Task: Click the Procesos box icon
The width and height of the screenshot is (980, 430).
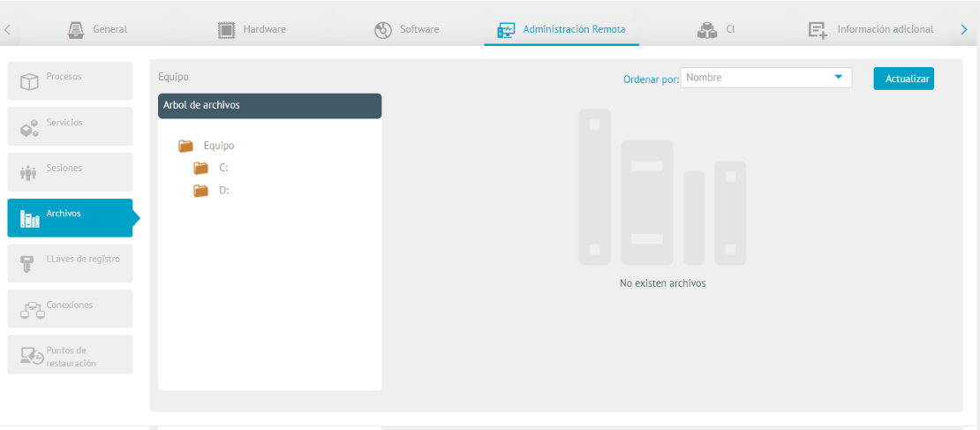Action: pos(29,82)
